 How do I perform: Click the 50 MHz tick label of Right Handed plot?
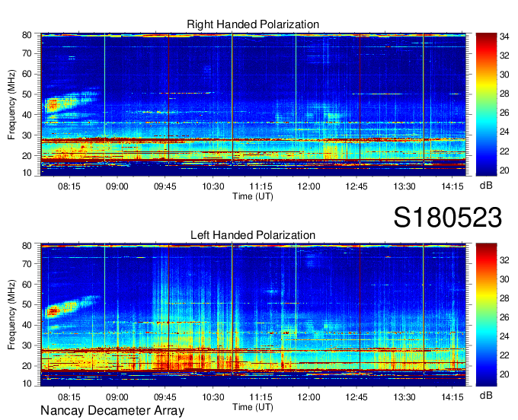(27, 94)
